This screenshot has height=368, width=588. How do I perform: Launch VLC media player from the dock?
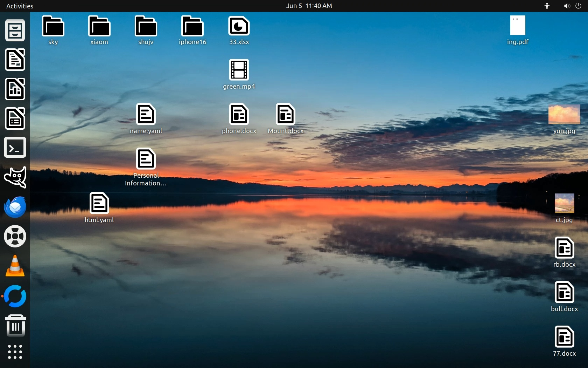[15, 266]
